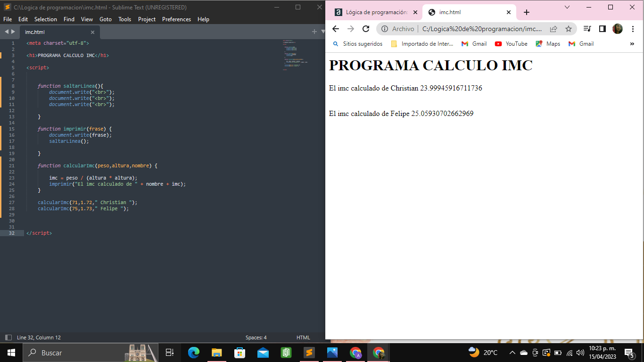Switch to Sublime Text taskbar icon
The image size is (644, 362).
[309, 353]
